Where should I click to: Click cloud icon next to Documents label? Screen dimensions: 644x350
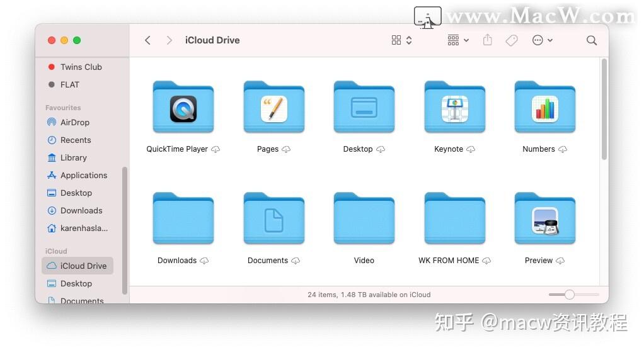[296, 261]
